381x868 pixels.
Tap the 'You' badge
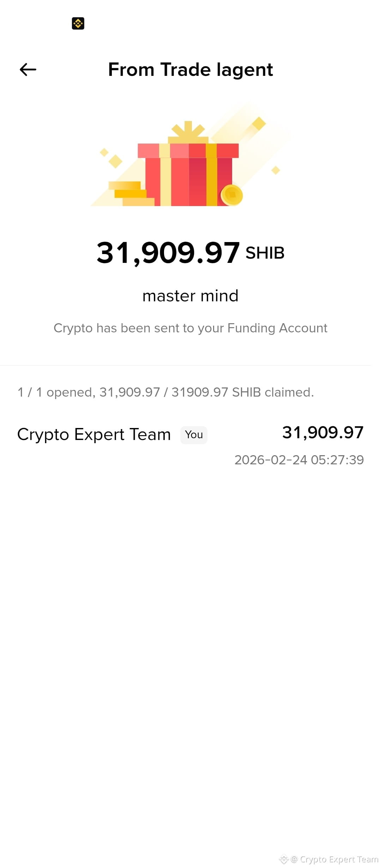[x=194, y=435]
